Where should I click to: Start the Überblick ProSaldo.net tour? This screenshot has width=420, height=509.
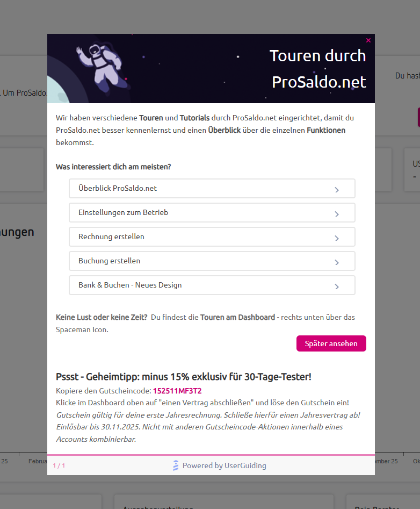212,188
